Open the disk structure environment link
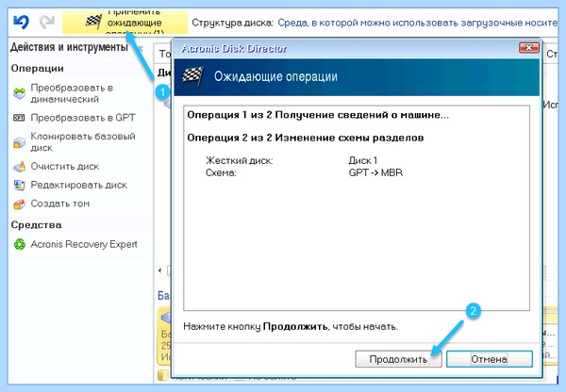The height and width of the screenshot is (392, 566). pos(418,23)
